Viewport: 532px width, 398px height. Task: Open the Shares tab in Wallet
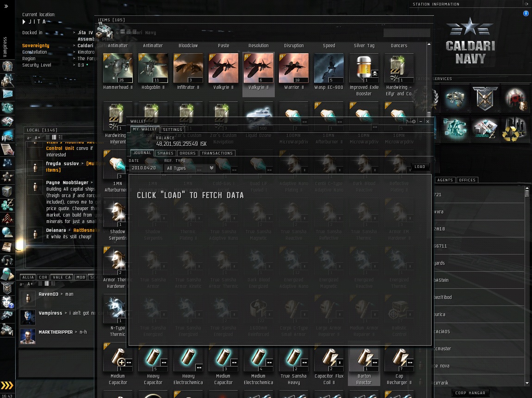pos(165,153)
